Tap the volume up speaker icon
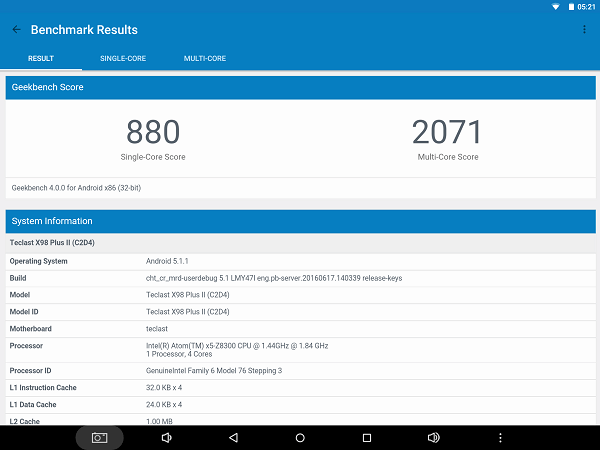The height and width of the screenshot is (450, 600). tap(433, 437)
